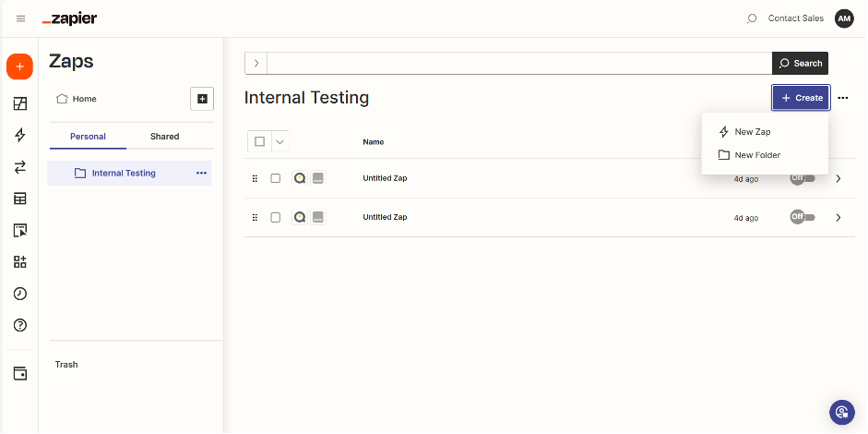868x434 pixels.
Task: Click the search input field
Action: tap(517, 63)
